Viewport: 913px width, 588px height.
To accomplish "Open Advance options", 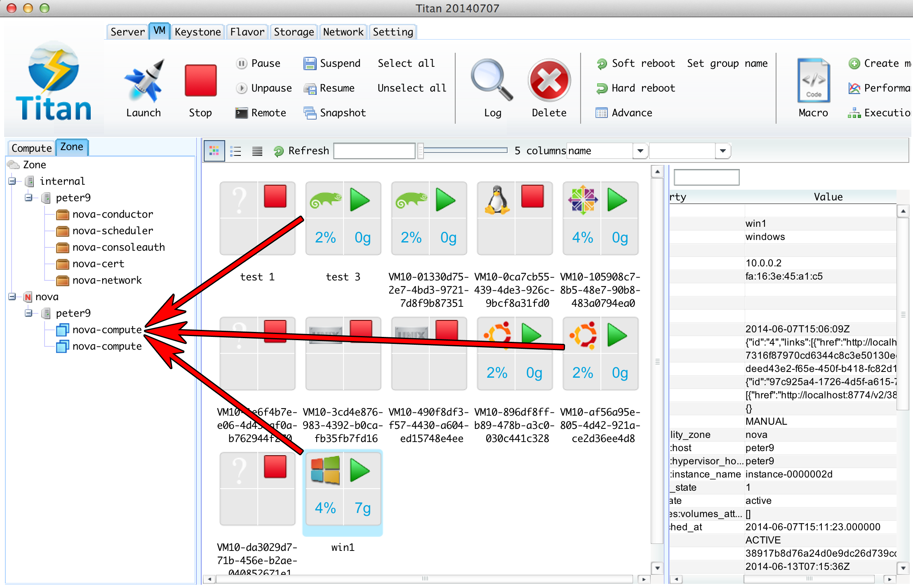I will click(x=624, y=113).
